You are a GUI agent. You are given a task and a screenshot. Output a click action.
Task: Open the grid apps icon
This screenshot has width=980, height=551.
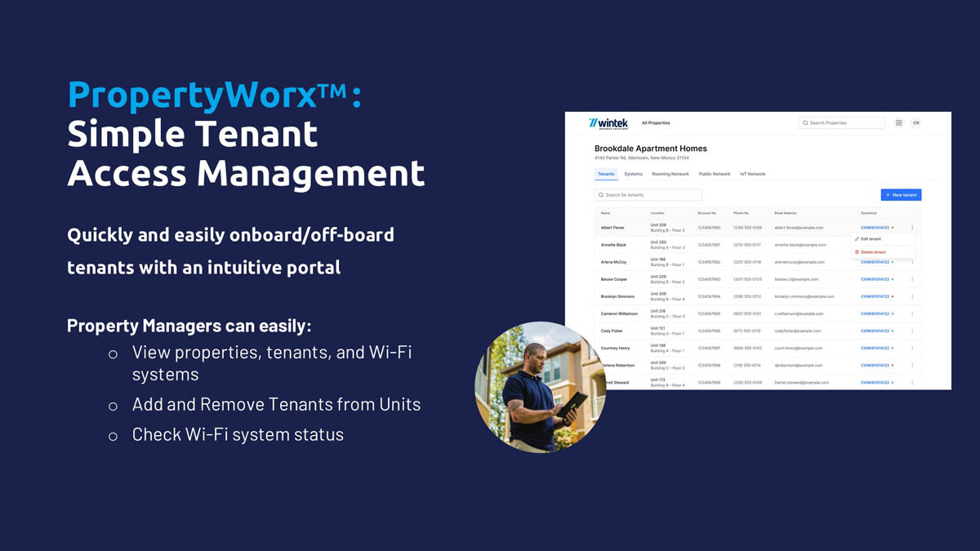(x=898, y=123)
